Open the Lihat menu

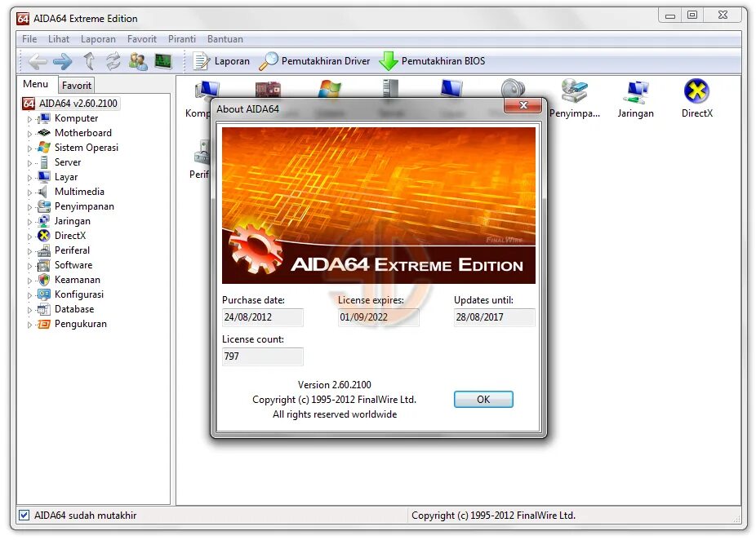(58, 39)
